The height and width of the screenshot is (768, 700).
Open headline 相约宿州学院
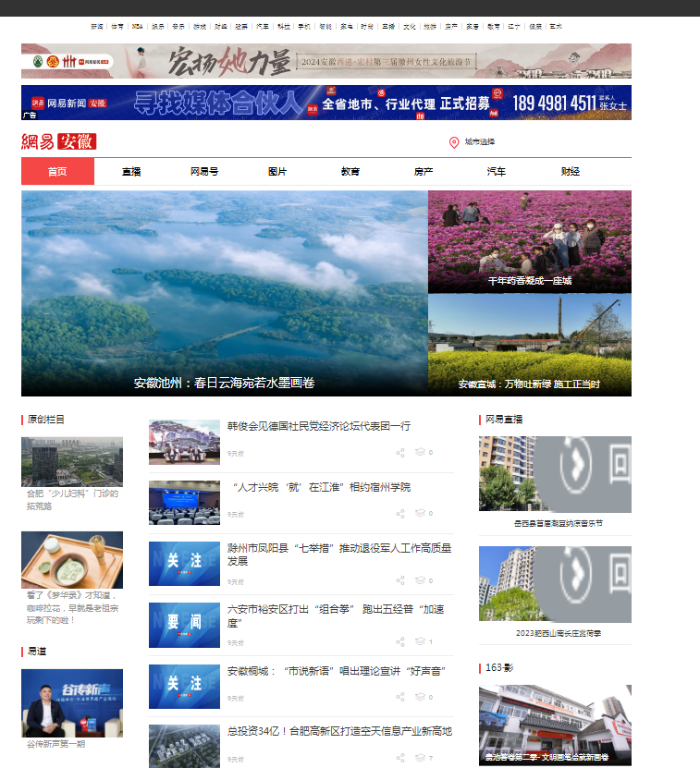coord(321,487)
